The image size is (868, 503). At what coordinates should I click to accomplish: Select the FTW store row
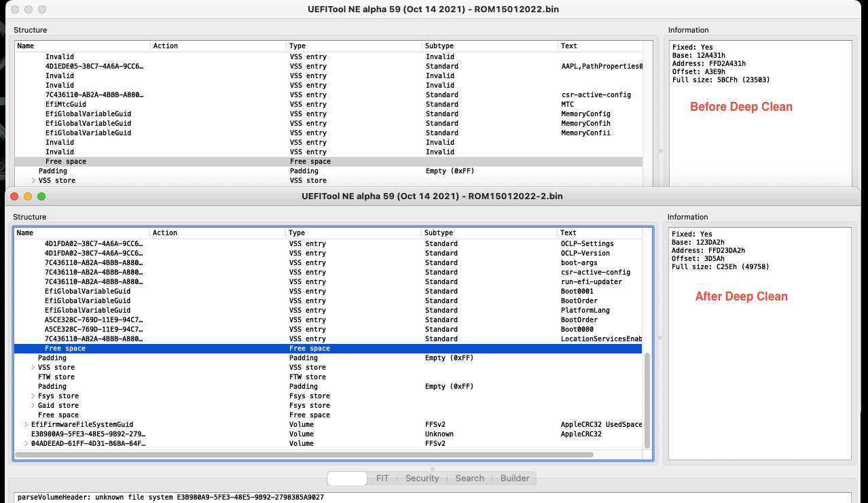[x=56, y=377]
